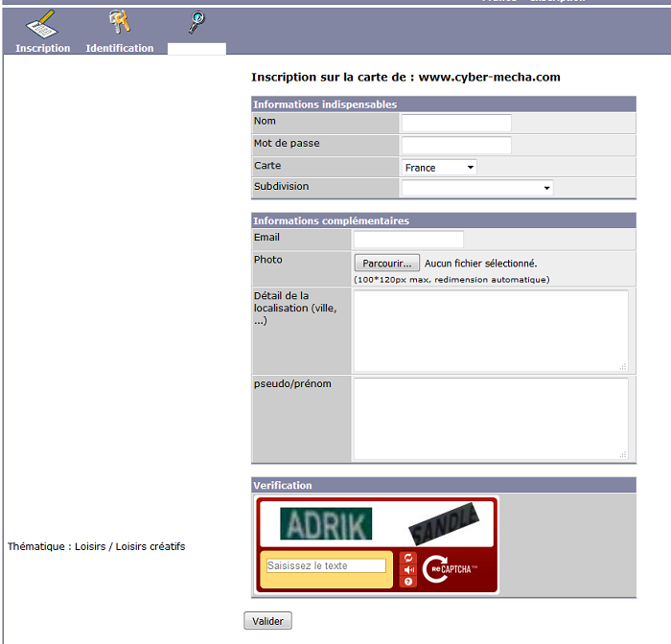Click the reCAPTCHA logo
Viewport: 671px width, 644px height.
pyautogui.click(x=450, y=569)
